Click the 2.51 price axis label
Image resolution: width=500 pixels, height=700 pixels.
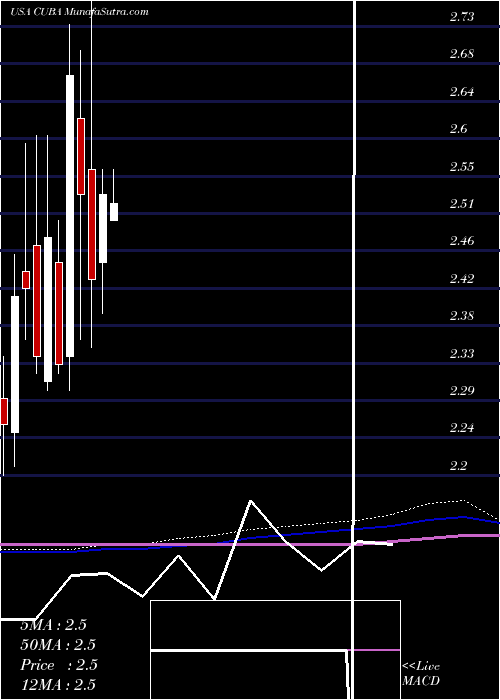[462, 204]
